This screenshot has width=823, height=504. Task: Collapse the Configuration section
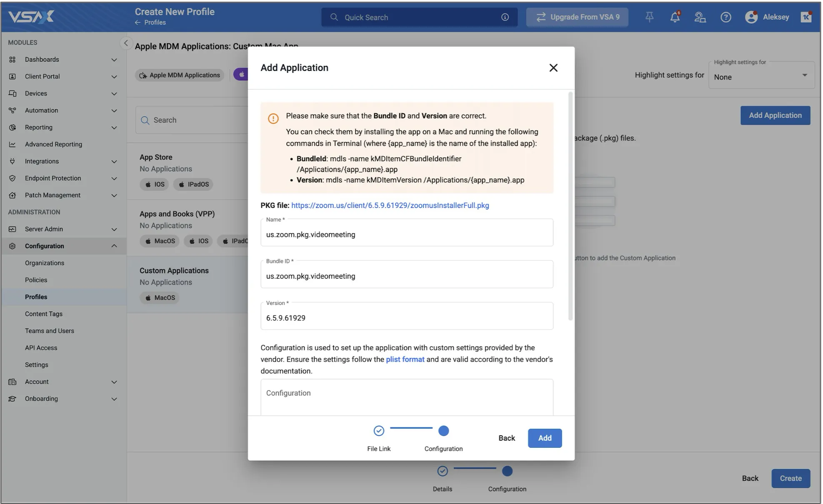[x=114, y=246]
